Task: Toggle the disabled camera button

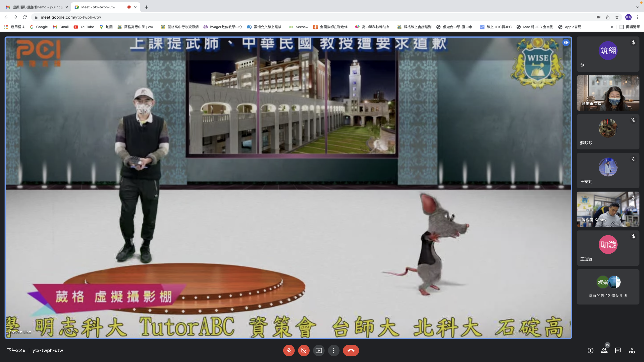Action: (x=304, y=350)
